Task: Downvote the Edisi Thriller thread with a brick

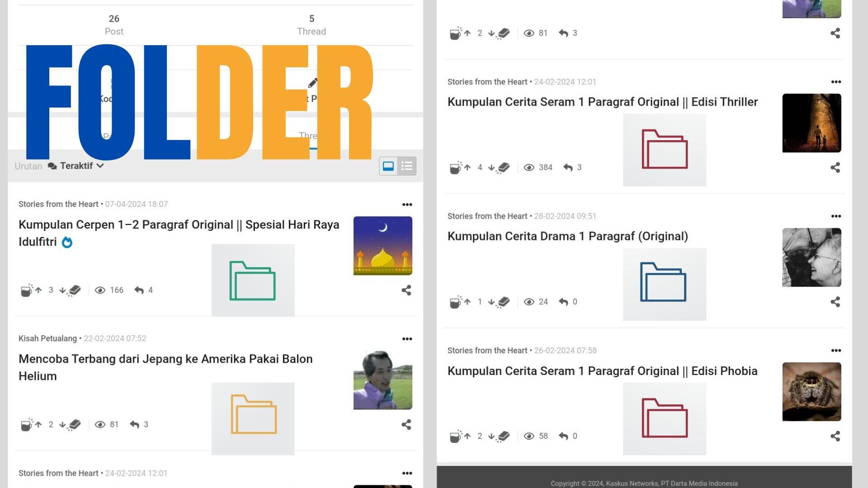Action: point(499,168)
